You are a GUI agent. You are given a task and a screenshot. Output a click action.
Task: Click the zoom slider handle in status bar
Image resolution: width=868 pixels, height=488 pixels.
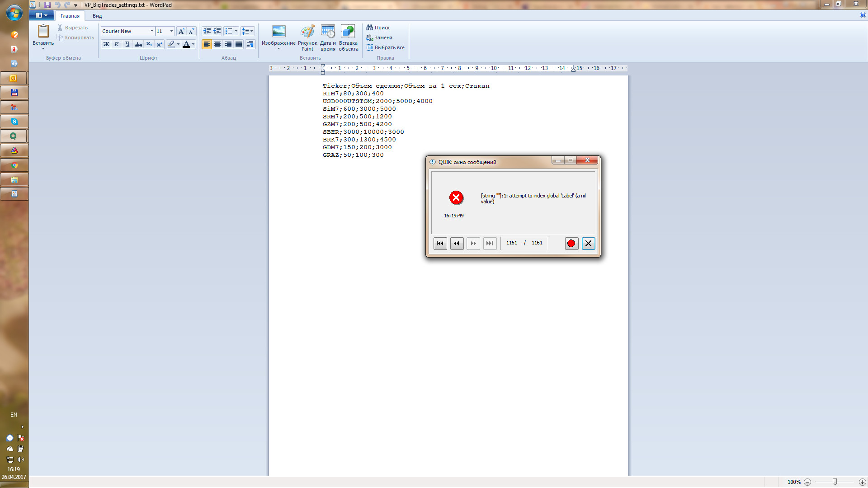pyautogui.click(x=835, y=482)
